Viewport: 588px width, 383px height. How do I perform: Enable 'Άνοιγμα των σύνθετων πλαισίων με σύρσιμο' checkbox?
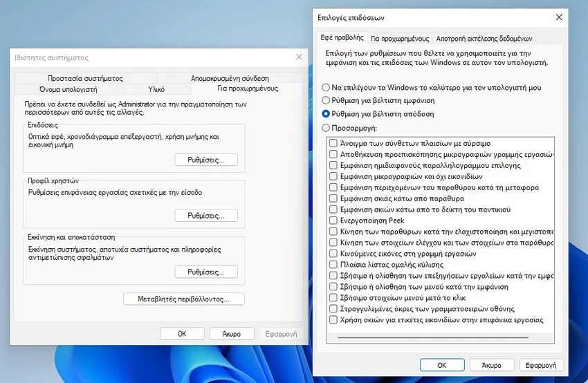click(333, 143)
